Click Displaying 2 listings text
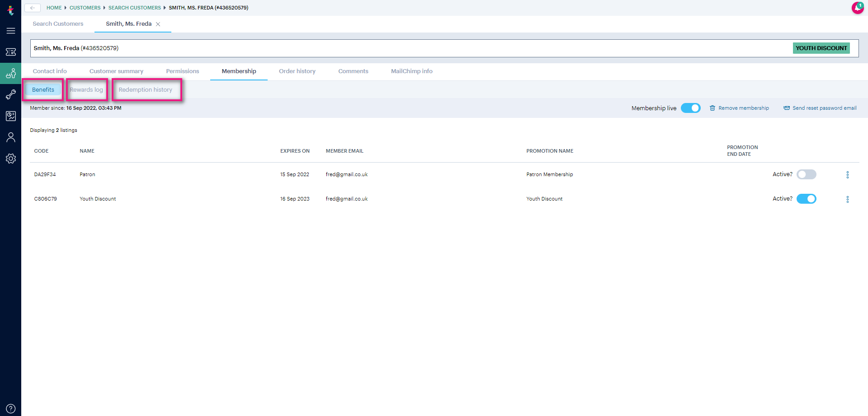The image size is (868, 416). [x=53, y=130]
